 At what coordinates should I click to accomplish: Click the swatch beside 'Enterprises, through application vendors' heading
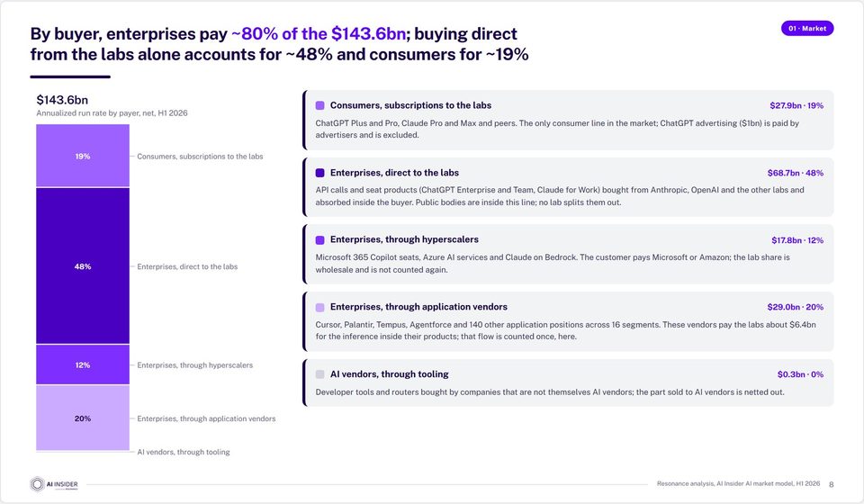pyautogui.click(x=319, y=307)
